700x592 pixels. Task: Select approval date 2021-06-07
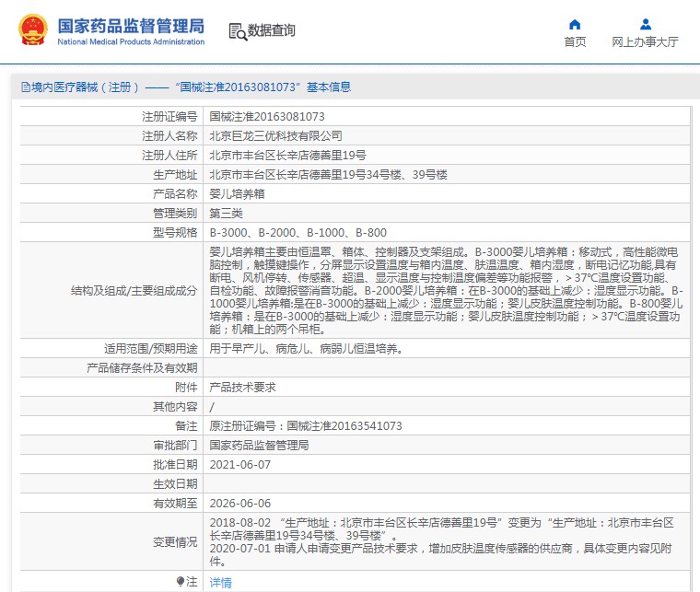pos(240,464)
